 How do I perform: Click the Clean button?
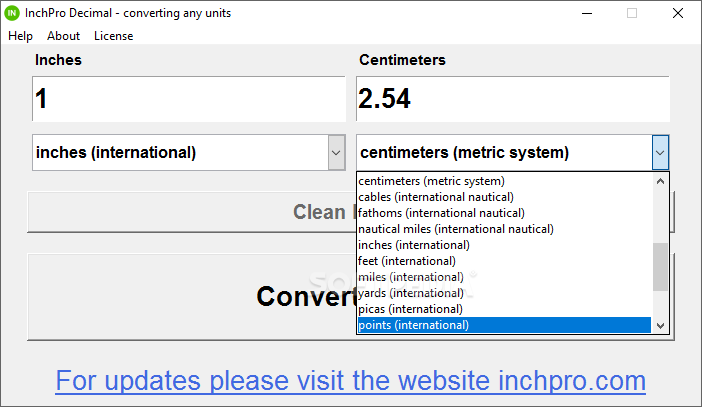(x=351, y=212)
